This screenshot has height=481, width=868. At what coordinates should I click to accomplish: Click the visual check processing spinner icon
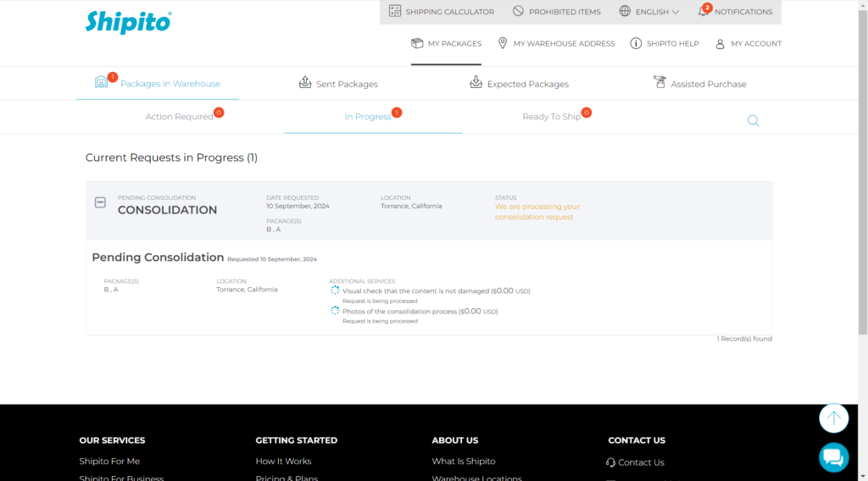[x=335, y=290]
